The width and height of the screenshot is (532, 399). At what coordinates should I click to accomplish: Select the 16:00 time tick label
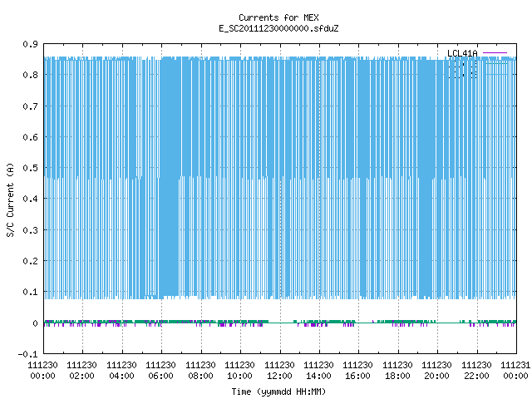[x=357, y=376]
